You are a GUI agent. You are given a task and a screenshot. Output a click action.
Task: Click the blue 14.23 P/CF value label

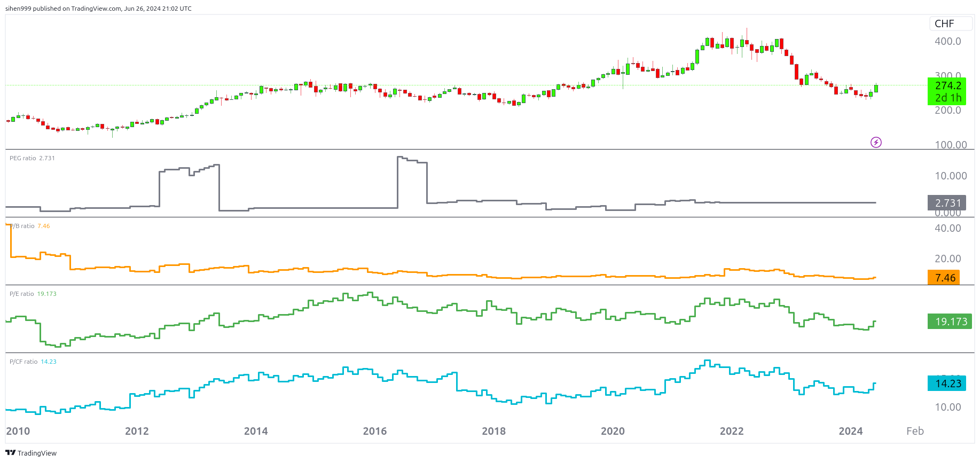[947, 383]
